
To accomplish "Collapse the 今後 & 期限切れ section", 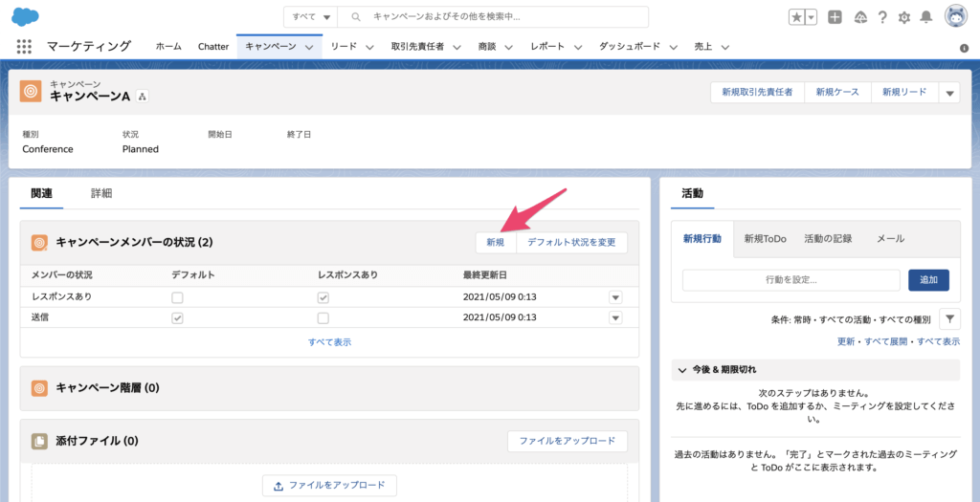I will (681, 370).
